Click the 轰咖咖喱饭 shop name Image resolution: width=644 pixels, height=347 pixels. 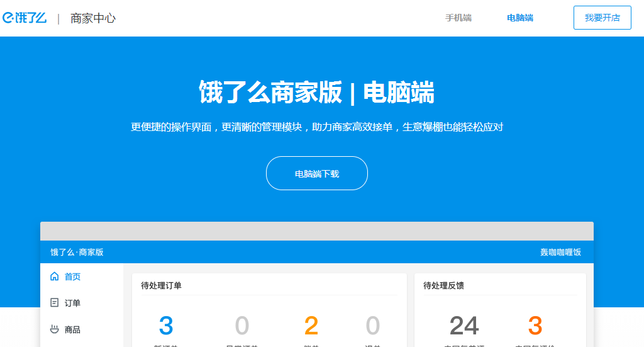tap(560, 252)
